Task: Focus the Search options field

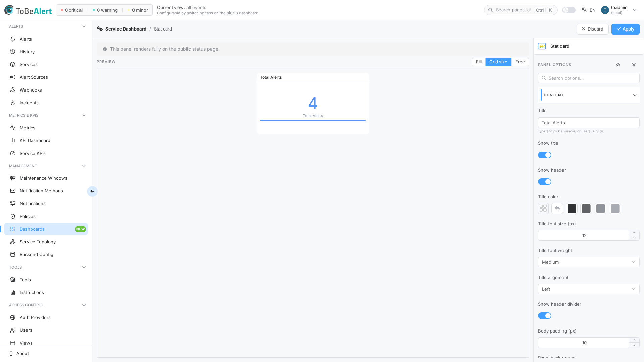Action: (589, 78)
